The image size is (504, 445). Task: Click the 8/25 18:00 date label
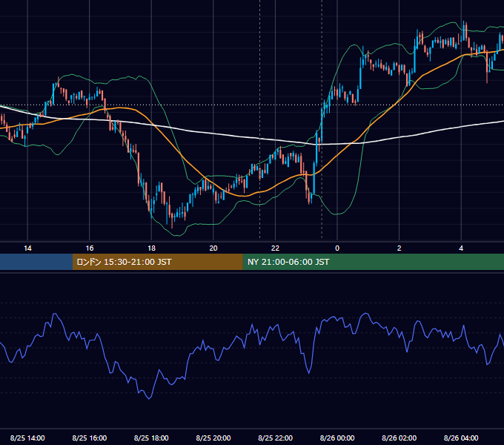click(x=151, y=438)
